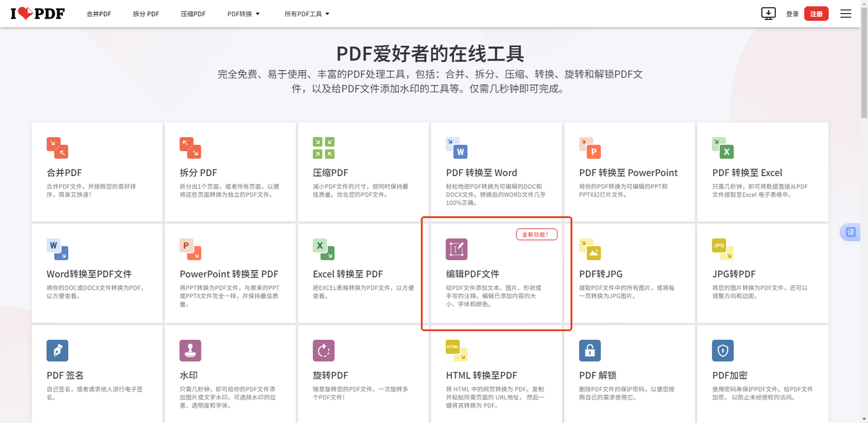Click the HTML 转换至PDF icon
Image resolution: width=868 pixels, height=423 pixels.
click(457, 351)
